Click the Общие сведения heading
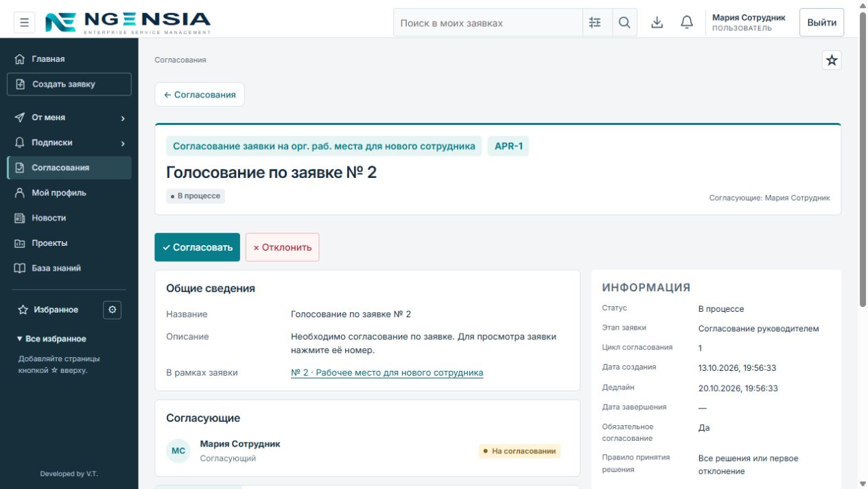868x489 pixels. (x=211, y=288)
